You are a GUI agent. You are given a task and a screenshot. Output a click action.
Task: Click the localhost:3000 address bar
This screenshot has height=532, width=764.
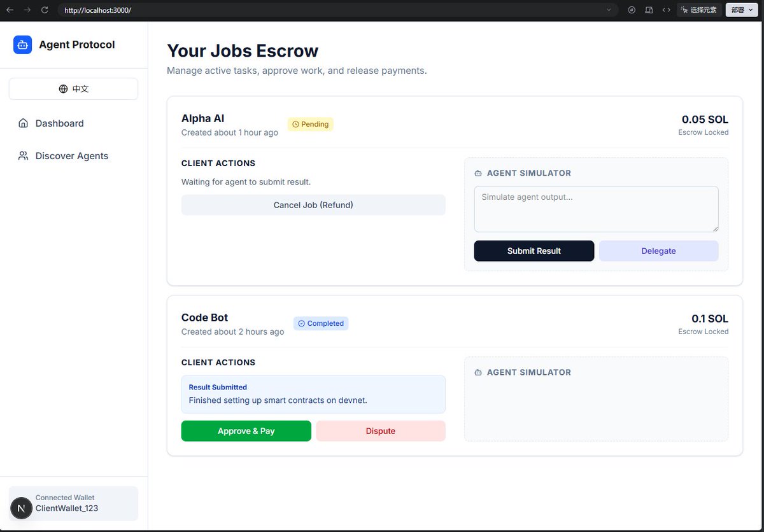coord(337,10)
